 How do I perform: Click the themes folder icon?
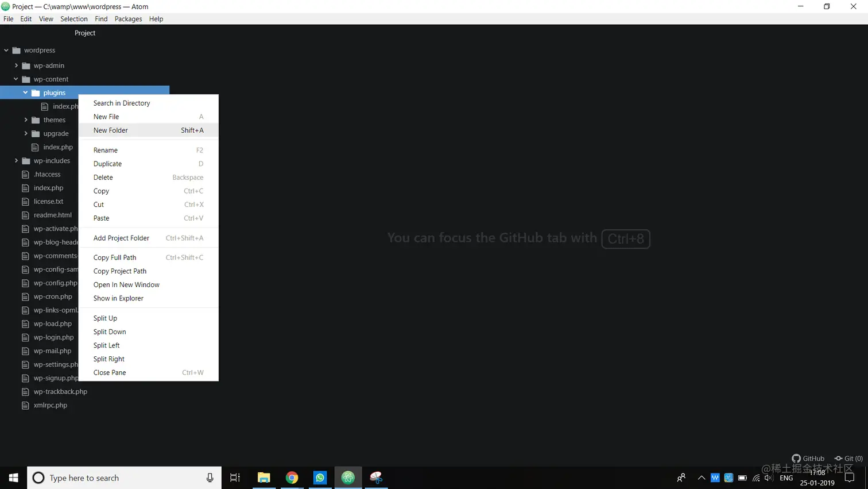(x=36, y=120)
